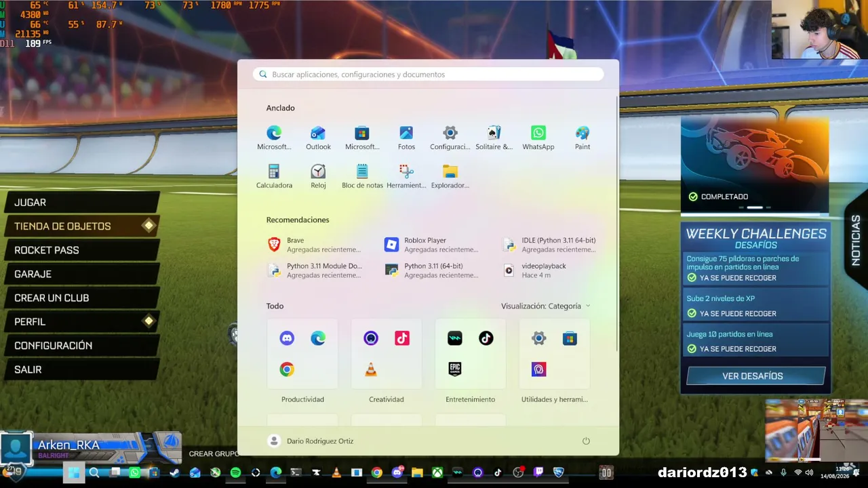Collect the 'Sube 2 niveles de XP' challenge
The height and width of the screenshot is (488, 868).
(x=755, y=306)
